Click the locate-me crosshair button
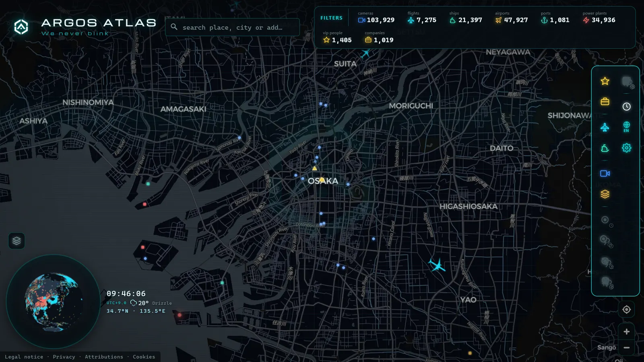 (x=627, y=309)
